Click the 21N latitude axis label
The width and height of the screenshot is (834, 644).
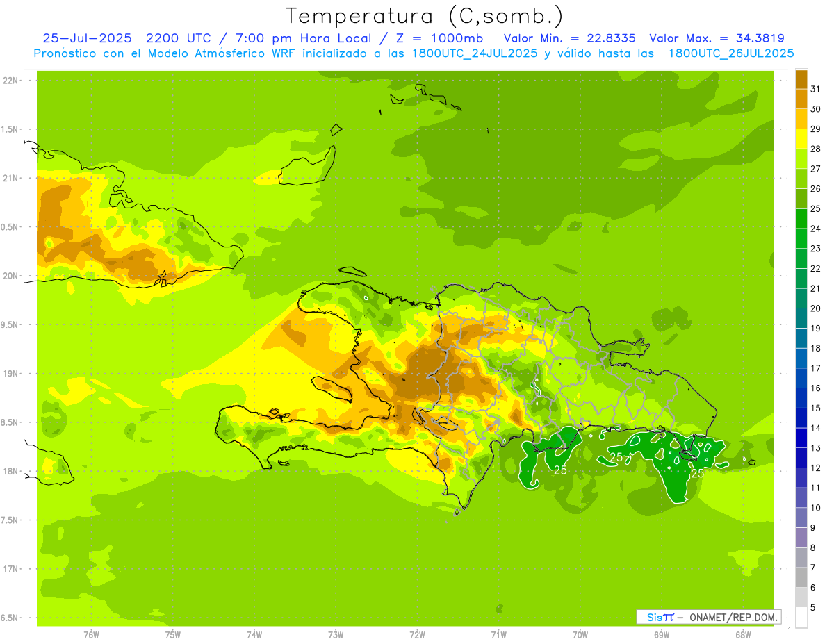10,179
